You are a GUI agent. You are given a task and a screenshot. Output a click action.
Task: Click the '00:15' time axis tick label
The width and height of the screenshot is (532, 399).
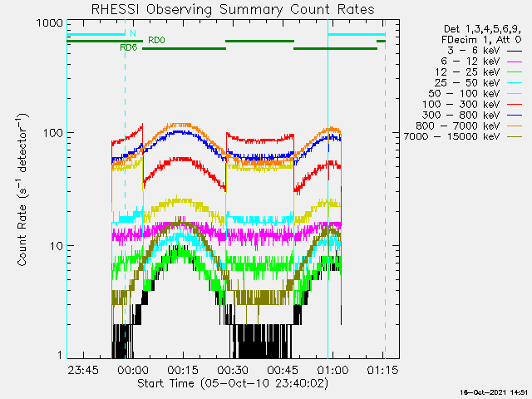pyautogui.click(x=183, y=370)
